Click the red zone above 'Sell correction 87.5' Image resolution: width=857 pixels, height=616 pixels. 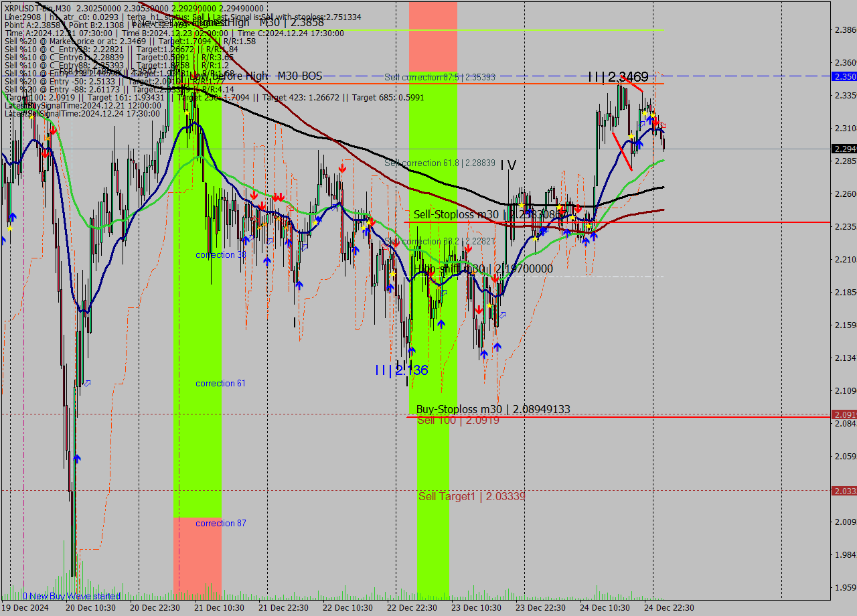pyautogui.click(x=433, y=36)
